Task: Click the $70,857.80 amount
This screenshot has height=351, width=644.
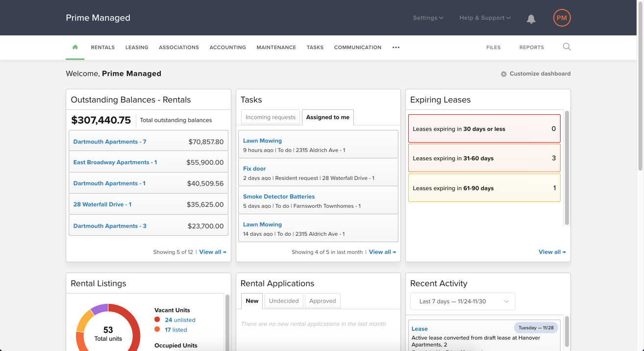Action: (x=206, y=142)
